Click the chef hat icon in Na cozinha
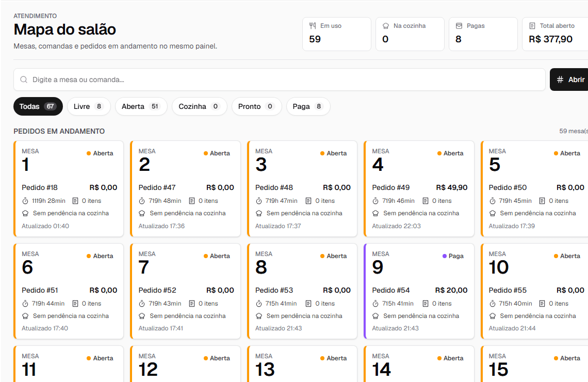588x382 pixels. click(x=385, y=26)
